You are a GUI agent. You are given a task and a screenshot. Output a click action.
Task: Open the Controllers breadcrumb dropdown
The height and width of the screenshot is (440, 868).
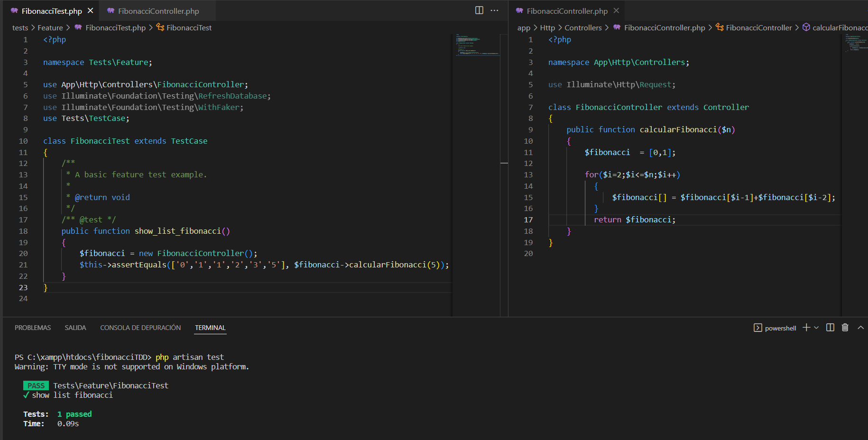[583, 27]
